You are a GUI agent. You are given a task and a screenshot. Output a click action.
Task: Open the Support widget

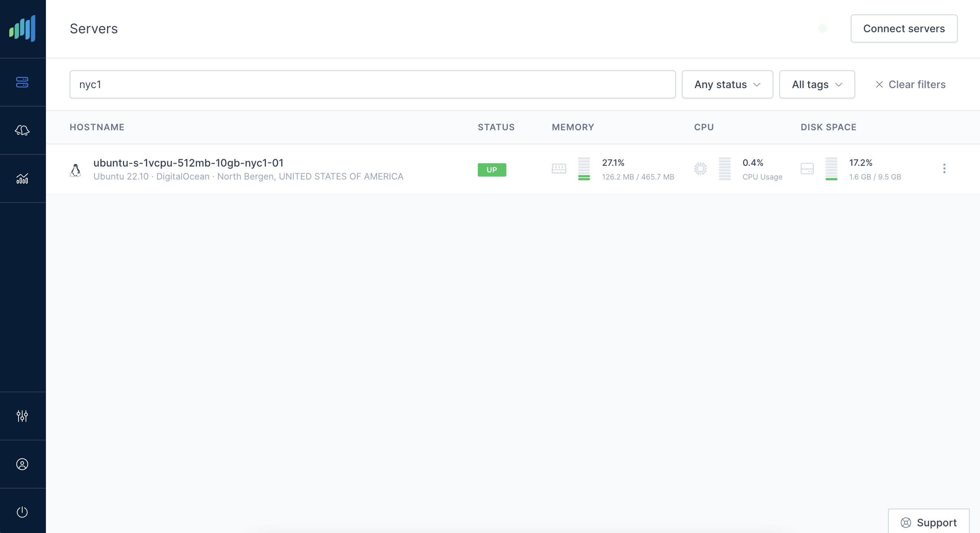coord(928,522)
